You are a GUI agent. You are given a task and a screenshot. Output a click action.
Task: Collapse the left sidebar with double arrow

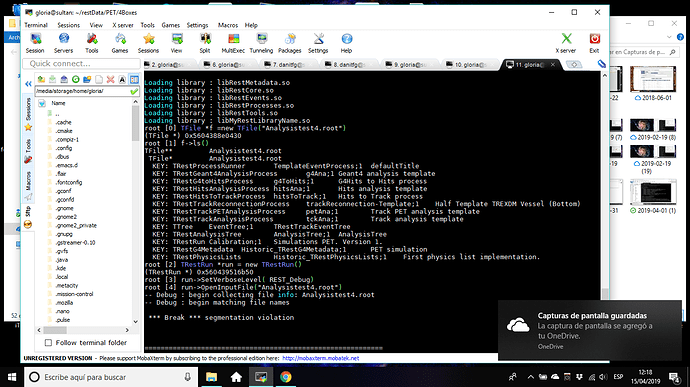tap(28, 84)
